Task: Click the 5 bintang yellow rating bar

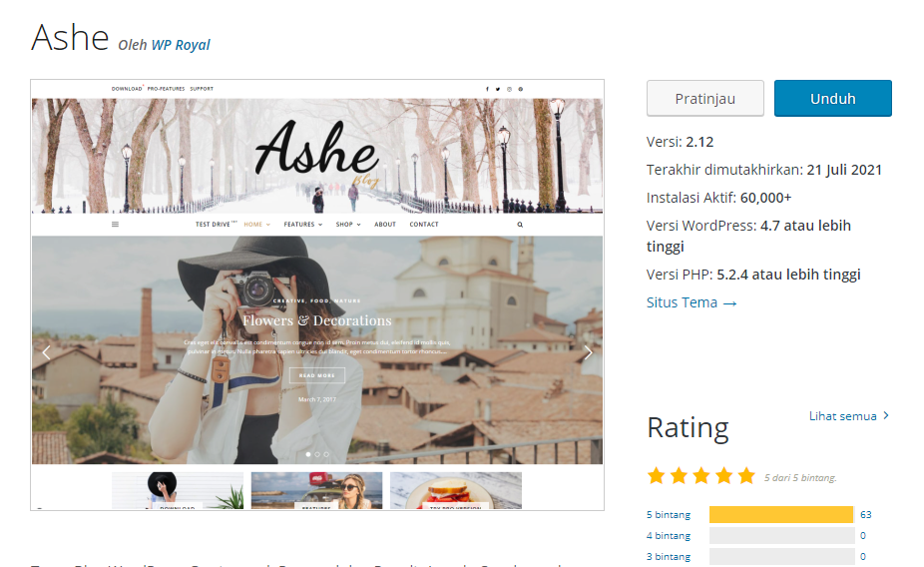Action: pyautogui.click(x=781, y=514)
